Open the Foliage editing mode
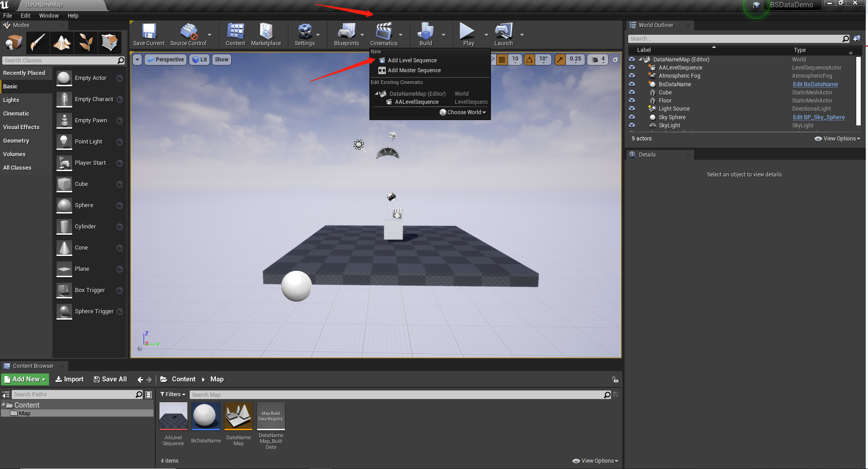Viewport: 868px width, 469px height. point(86,42)
